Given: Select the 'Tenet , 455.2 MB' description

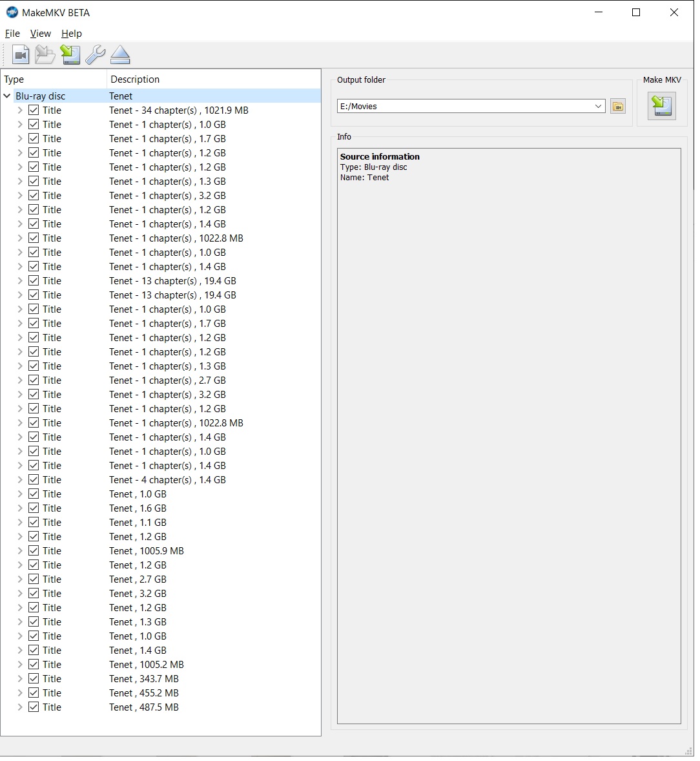Looking at the screenshot, I should [x=144, y=693].
